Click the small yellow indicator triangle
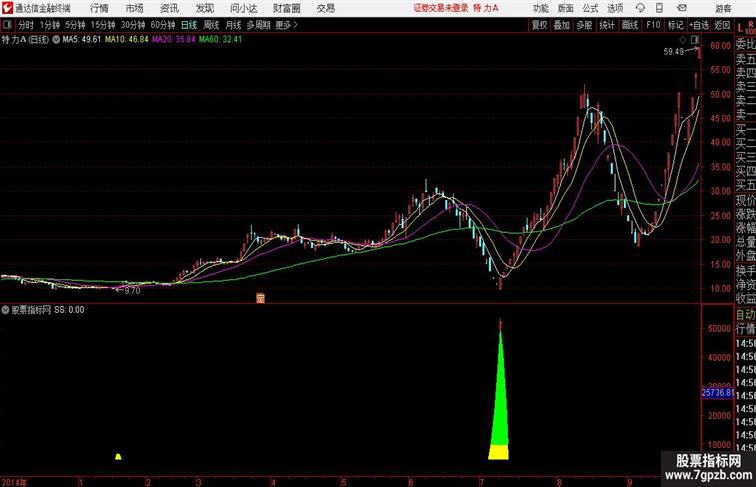The image size is (756, 487). point(118,456)
